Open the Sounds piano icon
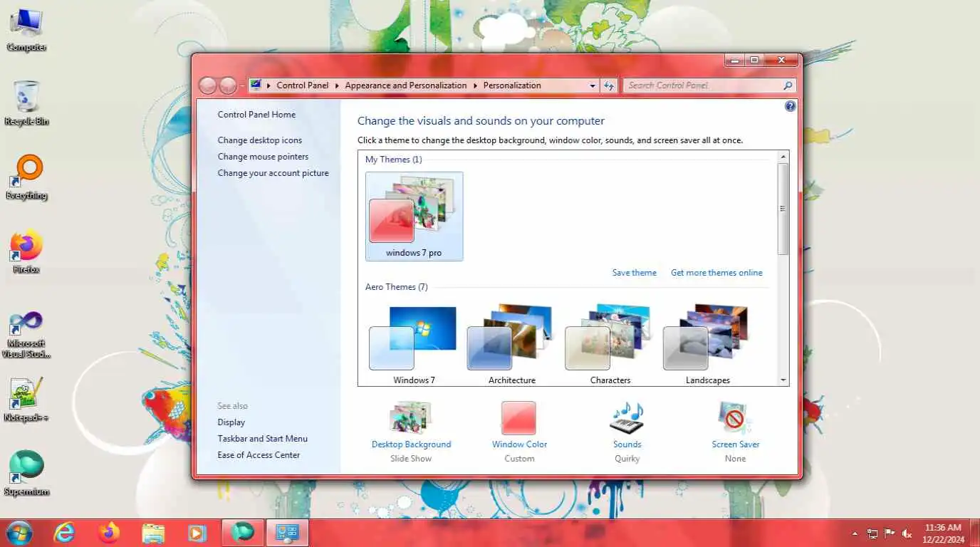This screenshot has width=980, height=547. pos(627,418)
